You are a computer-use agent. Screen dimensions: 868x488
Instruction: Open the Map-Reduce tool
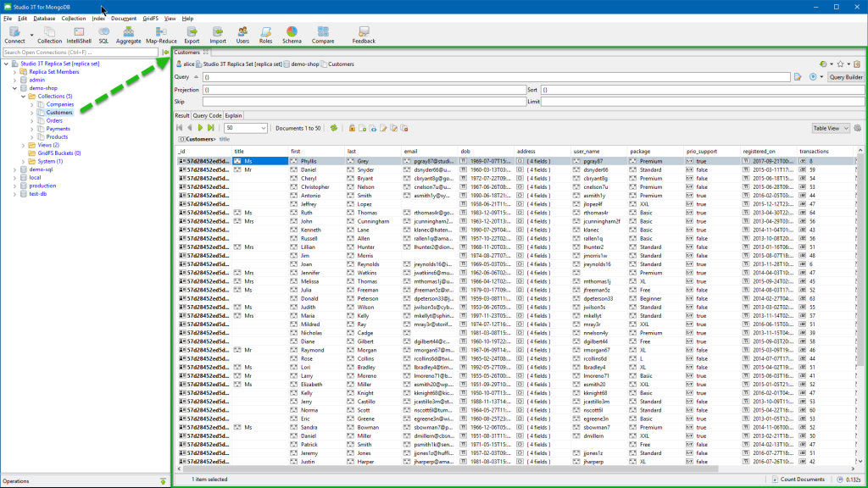tap(161, 35)
